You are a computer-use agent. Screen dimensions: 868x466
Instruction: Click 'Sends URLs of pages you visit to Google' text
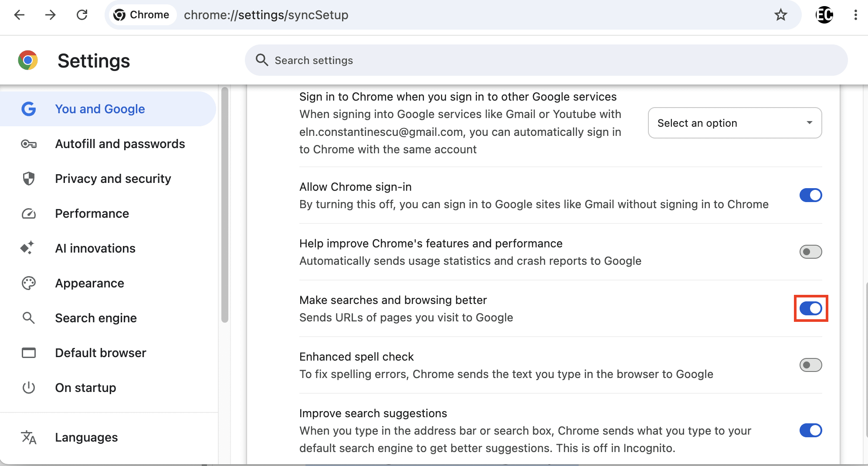coord(406,317)
